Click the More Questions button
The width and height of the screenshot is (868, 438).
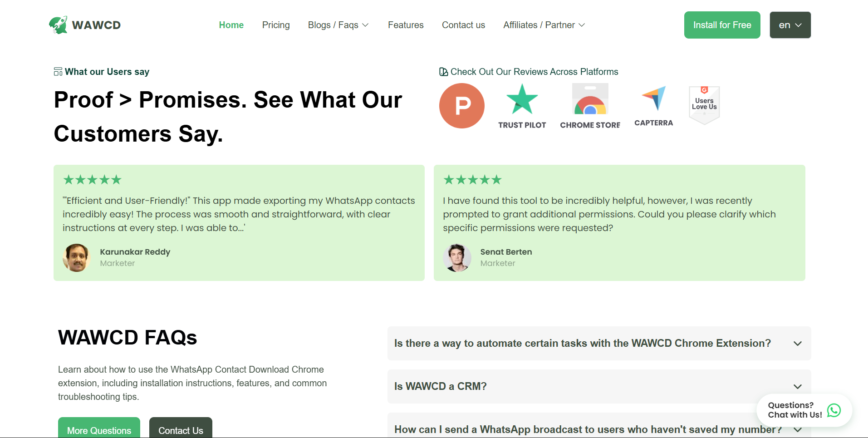99,428
